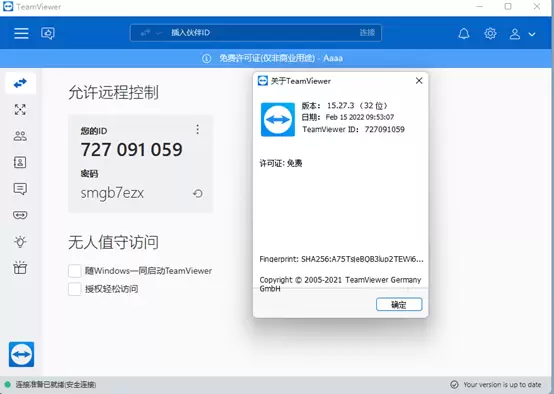Open the settings gear

tap(490, 34)
